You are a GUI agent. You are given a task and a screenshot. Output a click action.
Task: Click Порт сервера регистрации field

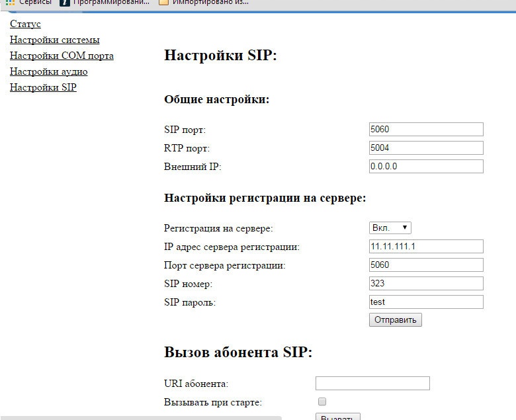pyautogui.click(x=426, y=265)
